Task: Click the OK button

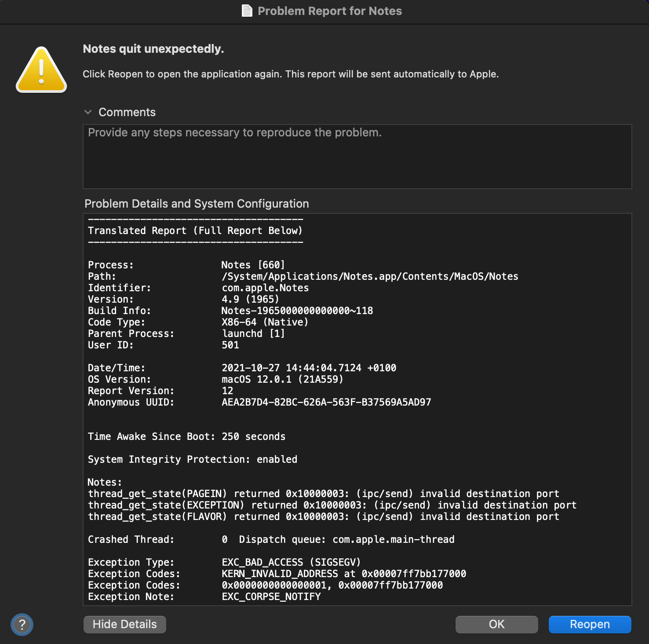Action: pos(497,624)
